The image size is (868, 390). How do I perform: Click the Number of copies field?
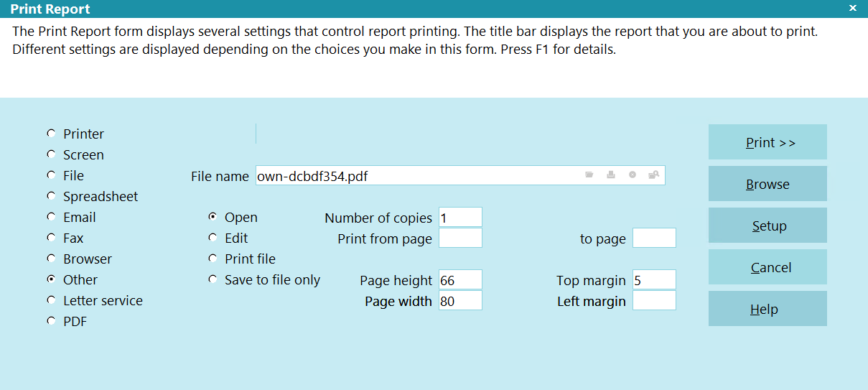tap(460, 218)
